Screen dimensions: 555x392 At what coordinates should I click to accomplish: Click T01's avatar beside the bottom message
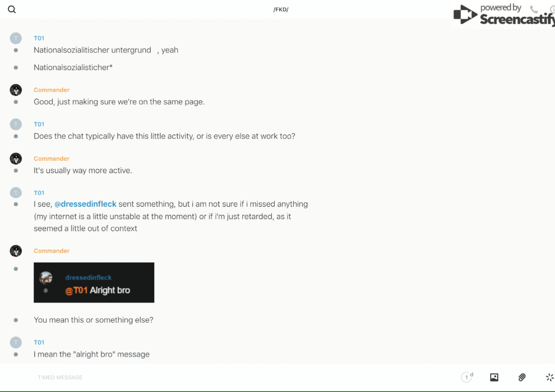click(16, 342)
